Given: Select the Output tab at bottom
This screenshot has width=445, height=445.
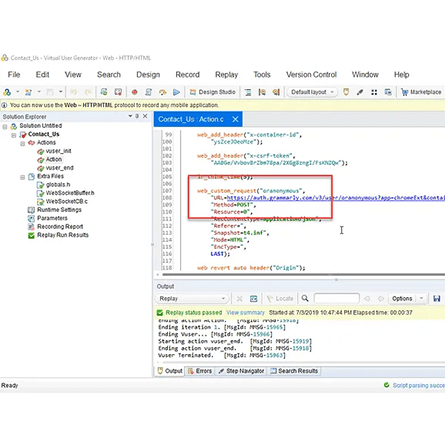Looking at the screenshot, I should pos(170,371).
